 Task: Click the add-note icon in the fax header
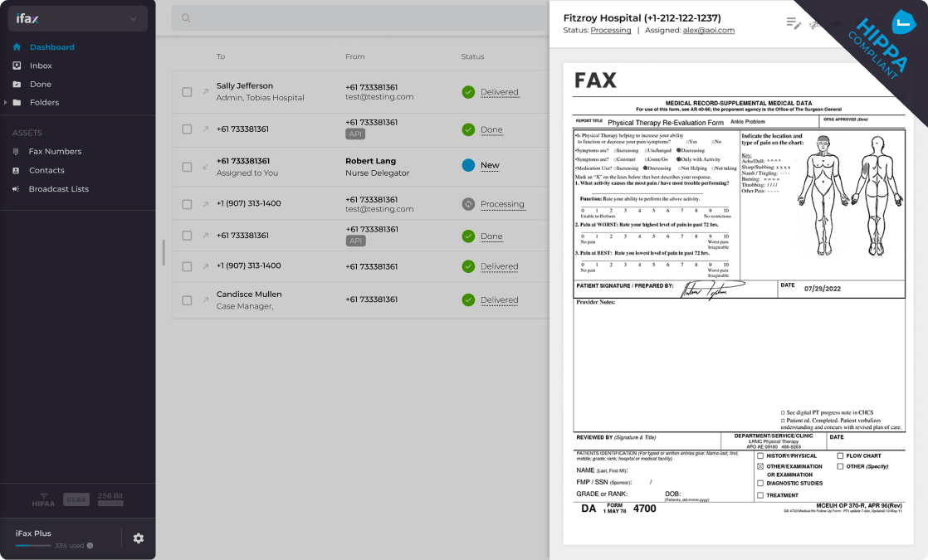pyautogui.click(x=794, y=23)
